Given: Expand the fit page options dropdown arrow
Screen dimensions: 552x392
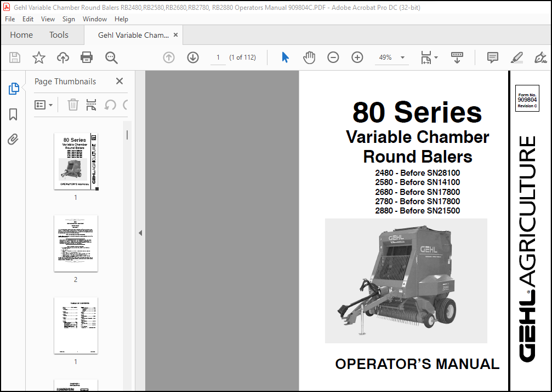Looking at the screenshot, I should [x=436, y=57].
